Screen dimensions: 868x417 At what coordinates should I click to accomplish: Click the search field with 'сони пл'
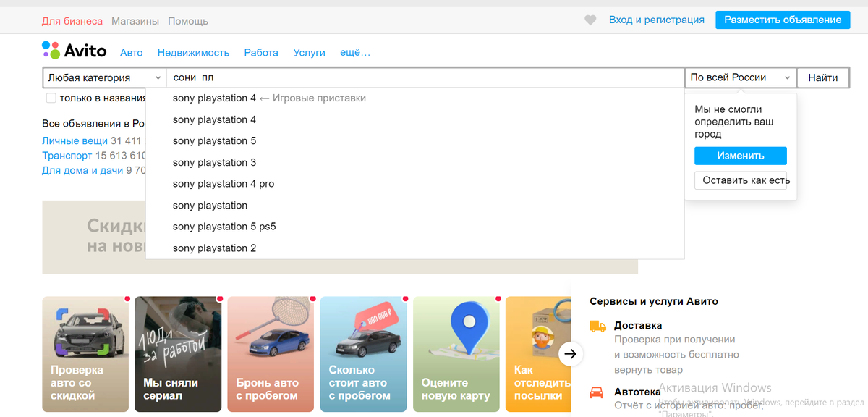[x=425, y=77]
